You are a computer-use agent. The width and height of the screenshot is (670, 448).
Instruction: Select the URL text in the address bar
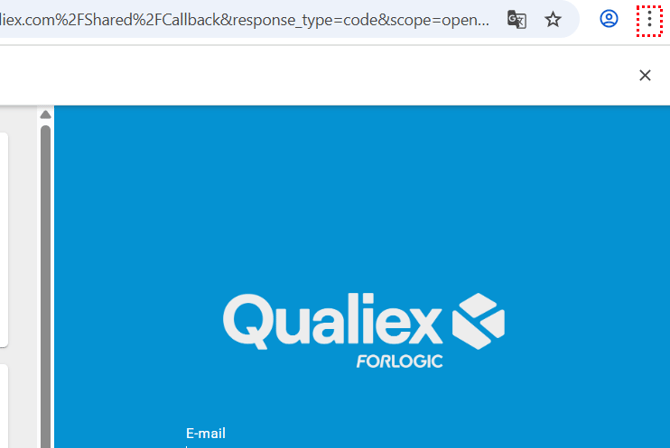coord(245,20)
